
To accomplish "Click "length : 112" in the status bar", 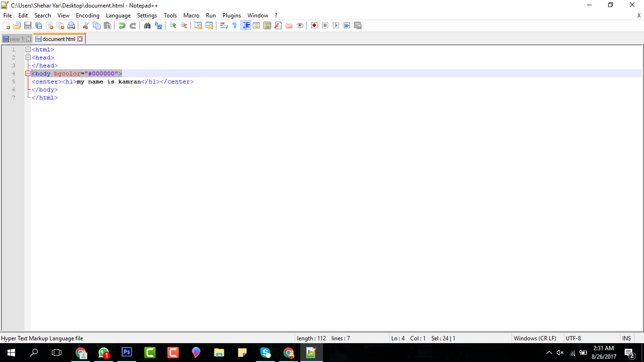I will click(x=312, y=338).
